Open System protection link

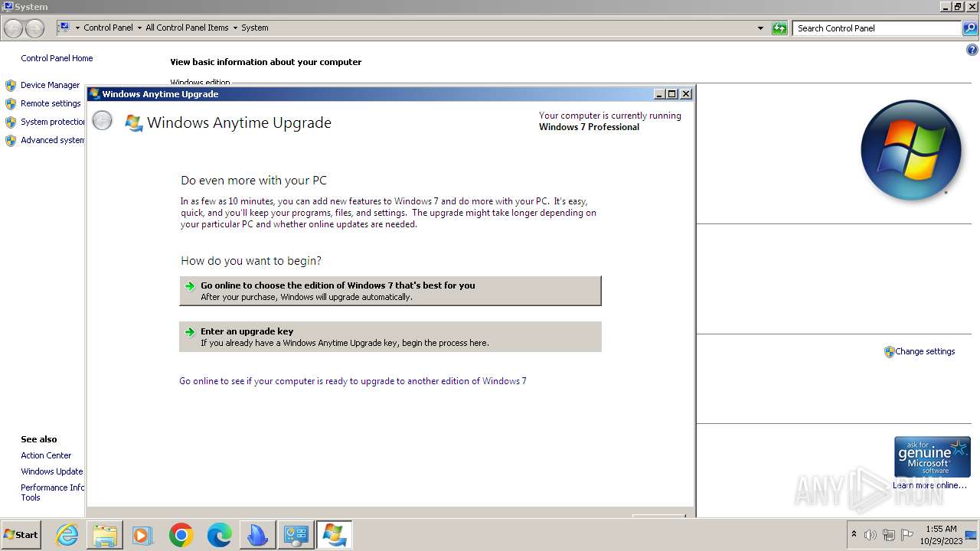pos(53,122)
